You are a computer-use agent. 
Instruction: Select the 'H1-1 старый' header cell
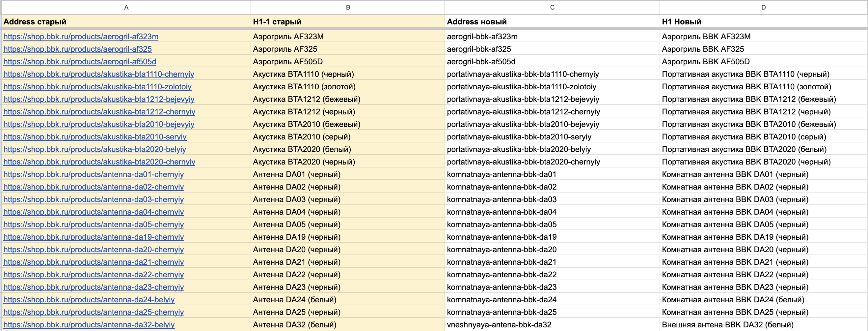pyautogui.click(x=348, y=22)
